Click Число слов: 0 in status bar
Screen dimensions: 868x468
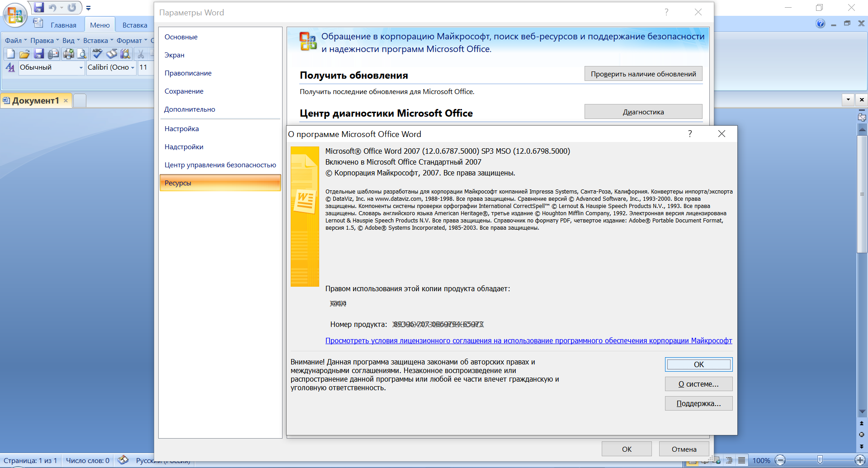pyautogui.click(x=88, y=460)
